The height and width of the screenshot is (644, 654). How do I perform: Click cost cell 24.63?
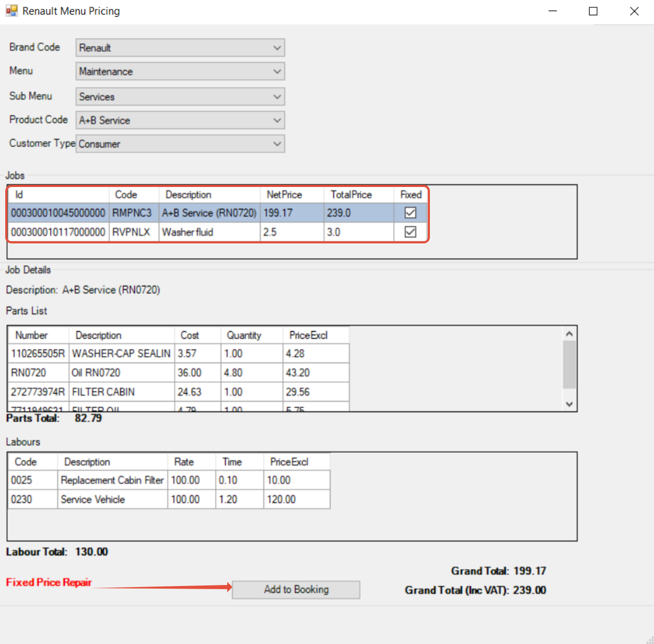(x=197, y=392)
